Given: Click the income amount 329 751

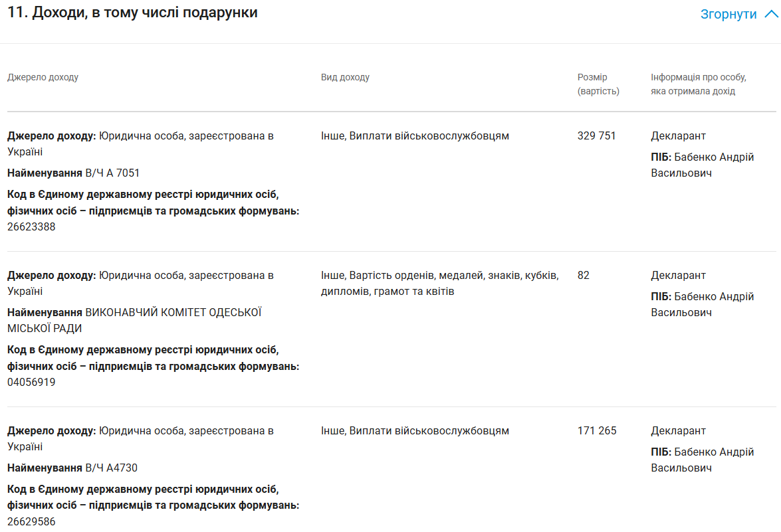Looking at the screenshot, I should pyautogui.click(x=596, y=135).
